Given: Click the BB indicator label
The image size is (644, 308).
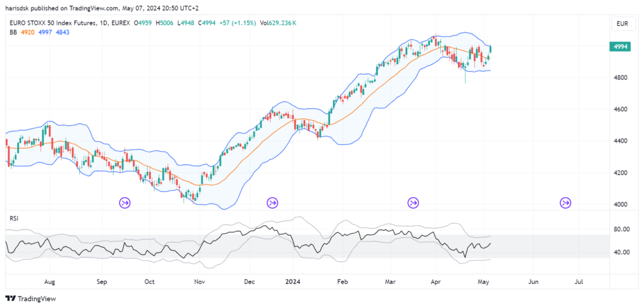Looking at the screenshot, I should click(x=13, y=32).
